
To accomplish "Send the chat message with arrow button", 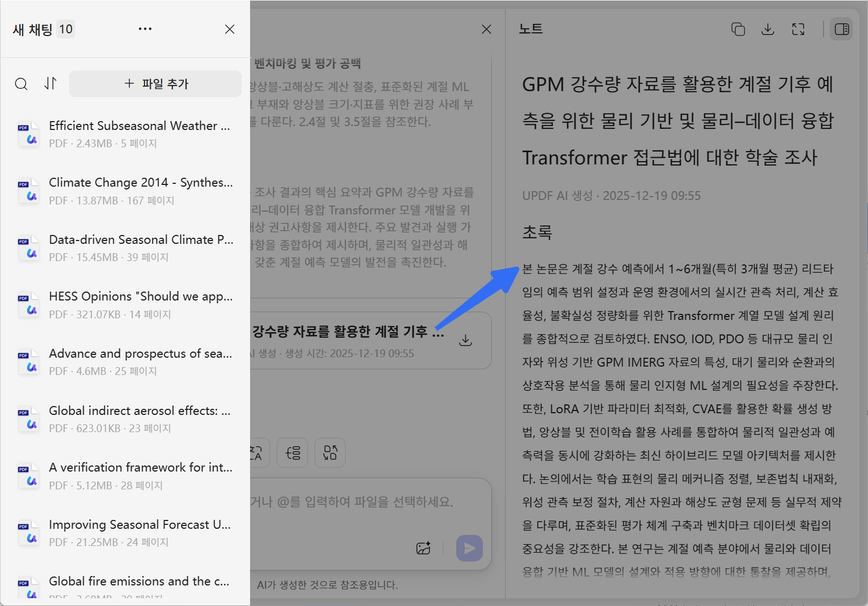I will click(x=470, y=548).
